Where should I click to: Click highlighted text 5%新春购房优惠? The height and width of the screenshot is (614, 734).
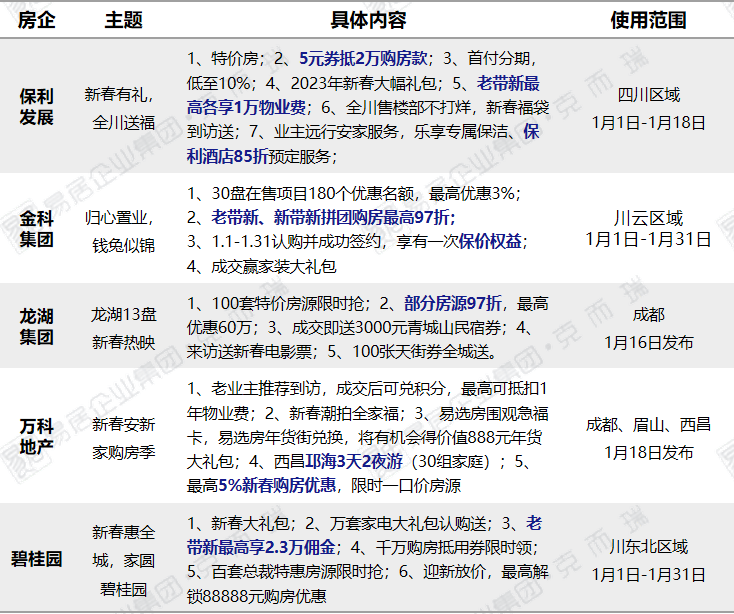[x=277, y=486]
